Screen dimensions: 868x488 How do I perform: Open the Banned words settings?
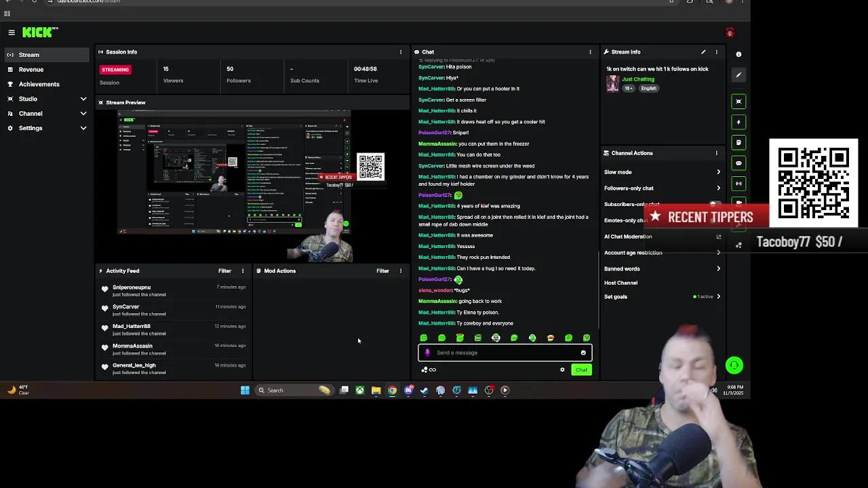(x=663, y=268)
